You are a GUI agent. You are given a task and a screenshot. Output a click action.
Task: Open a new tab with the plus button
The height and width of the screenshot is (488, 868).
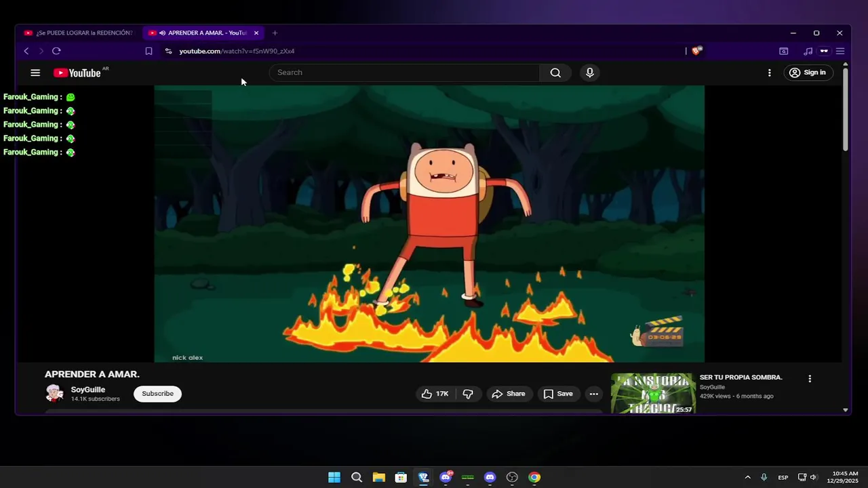[275, 33]
